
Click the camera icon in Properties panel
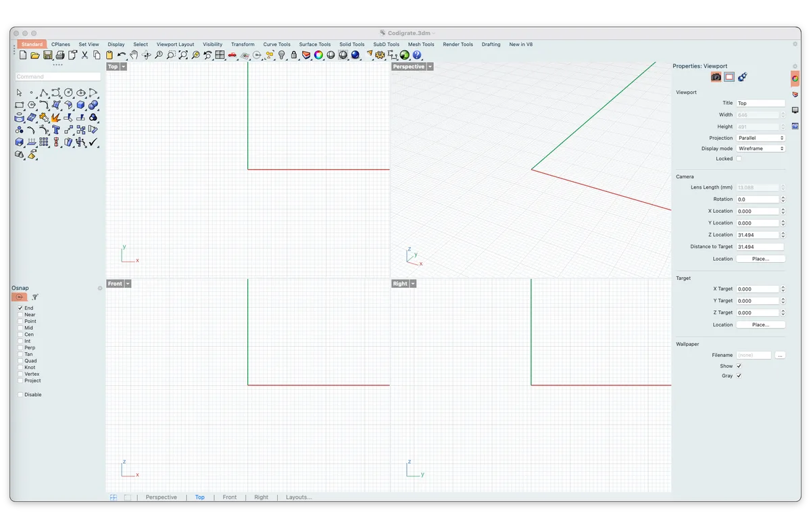click(716, 77)
